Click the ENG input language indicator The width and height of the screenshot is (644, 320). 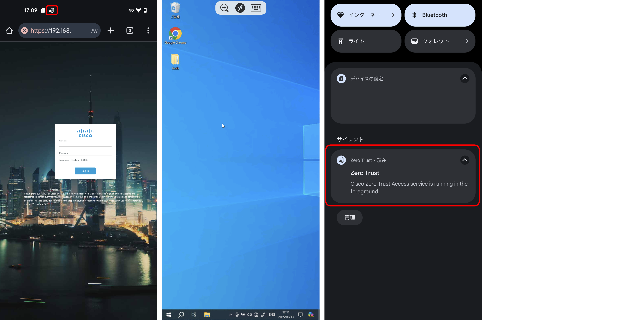pos(272,315)
